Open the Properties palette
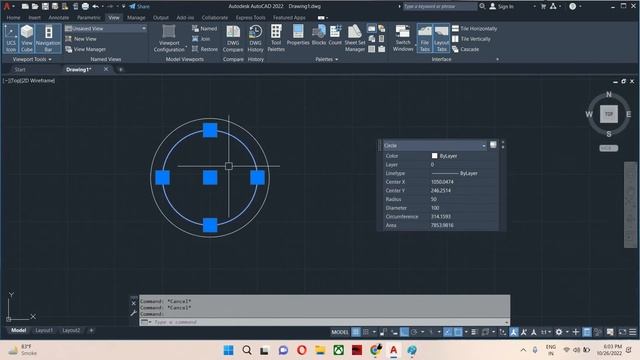640x360 pixels. click(x=298, y=35)
